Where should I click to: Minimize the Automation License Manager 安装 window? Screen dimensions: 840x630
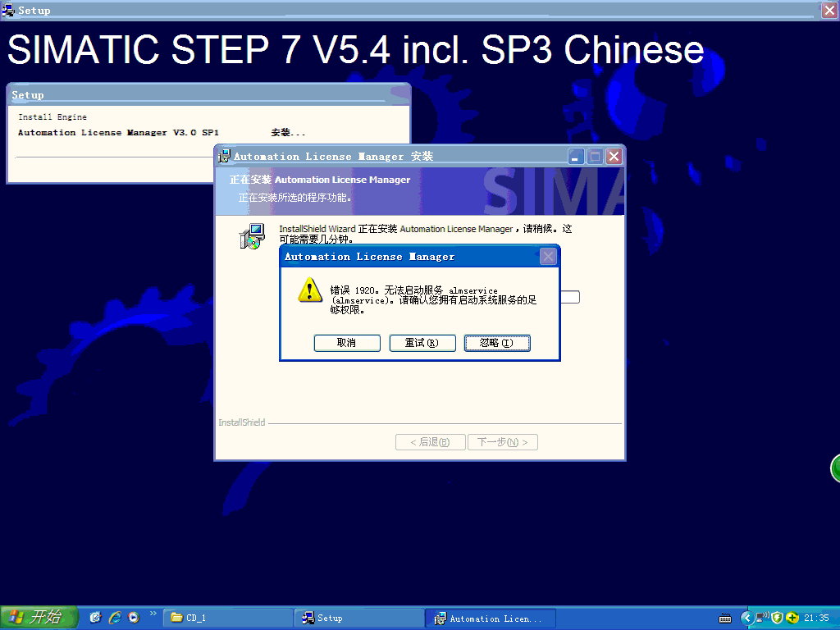(x=577, y=157)
